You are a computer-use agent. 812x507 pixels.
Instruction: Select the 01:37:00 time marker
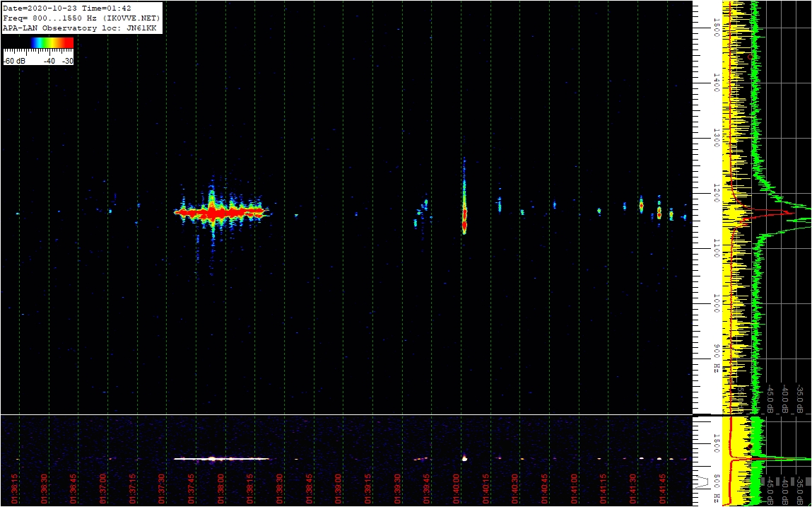[x=102, y=489]
